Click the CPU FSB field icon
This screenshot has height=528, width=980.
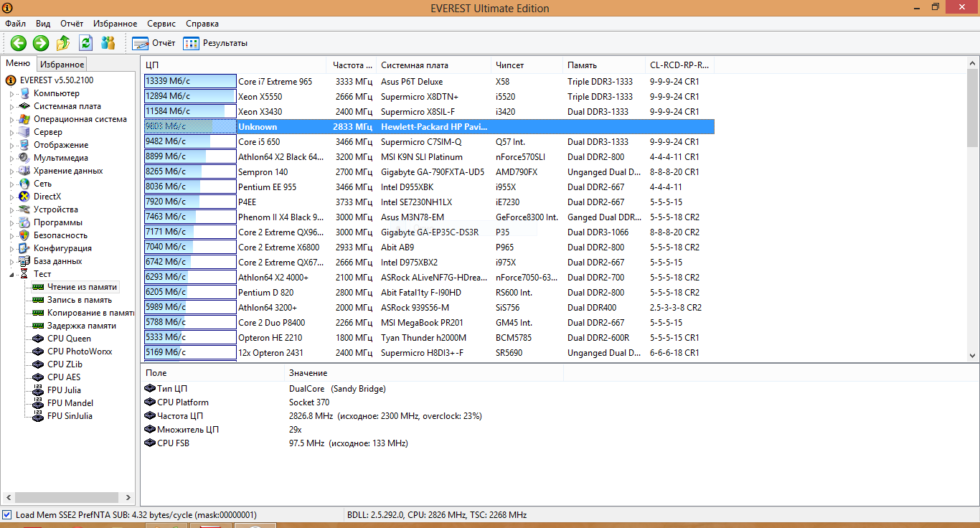pyautogui.click(x=150, y=443)
